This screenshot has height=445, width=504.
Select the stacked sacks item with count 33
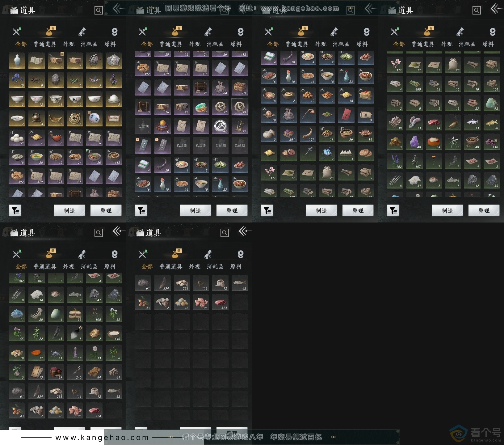pyautogui.click(x=75, y=314)
